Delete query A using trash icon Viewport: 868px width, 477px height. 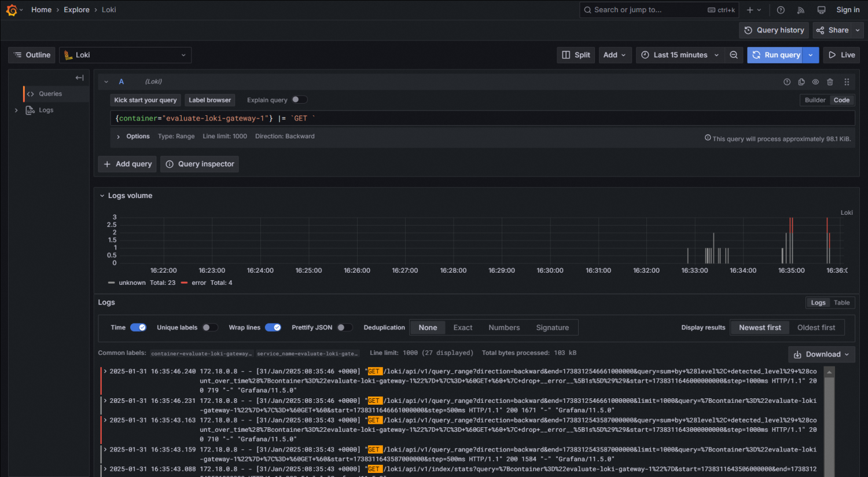pos(830,82)
